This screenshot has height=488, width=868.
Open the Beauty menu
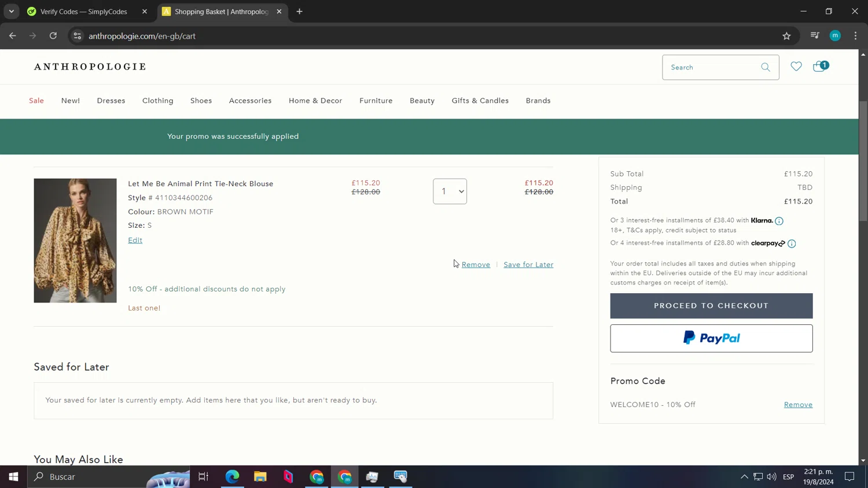[x=422, y=101]
